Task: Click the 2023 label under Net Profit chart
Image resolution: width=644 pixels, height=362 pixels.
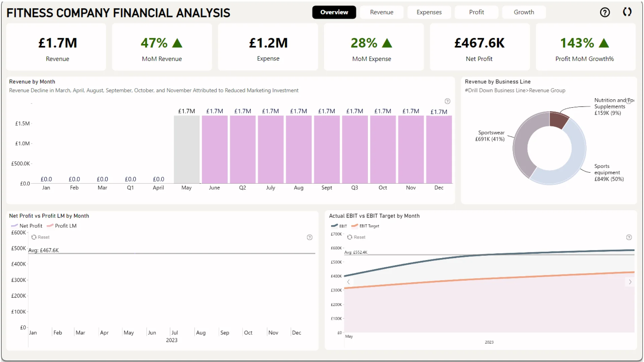Action: click(172, 340)
